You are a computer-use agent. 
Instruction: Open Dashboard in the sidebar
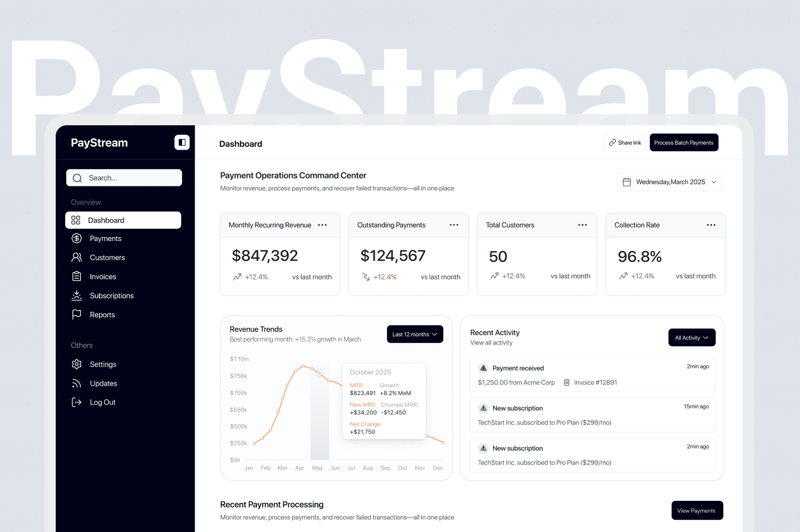[x=123, y=220]
